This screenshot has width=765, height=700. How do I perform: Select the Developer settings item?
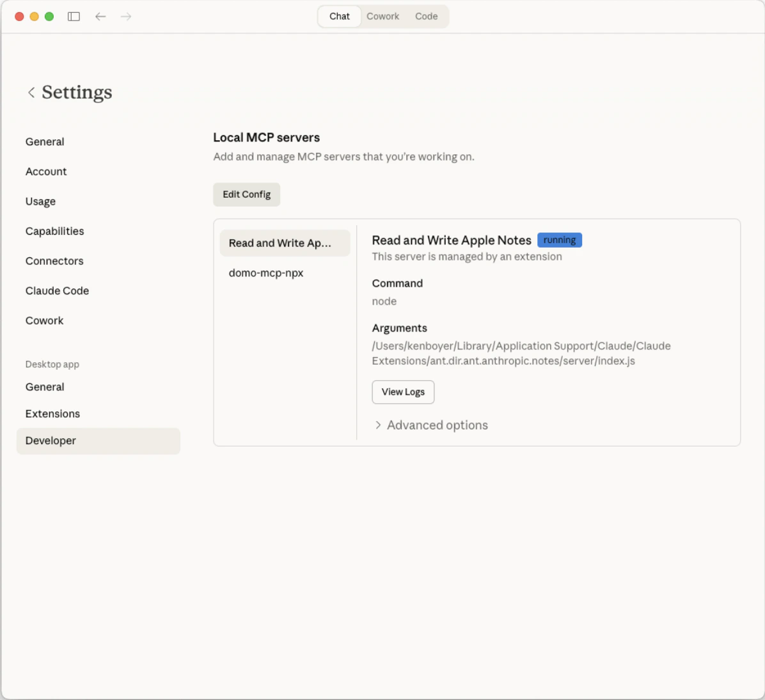click(x=98, y=441)
